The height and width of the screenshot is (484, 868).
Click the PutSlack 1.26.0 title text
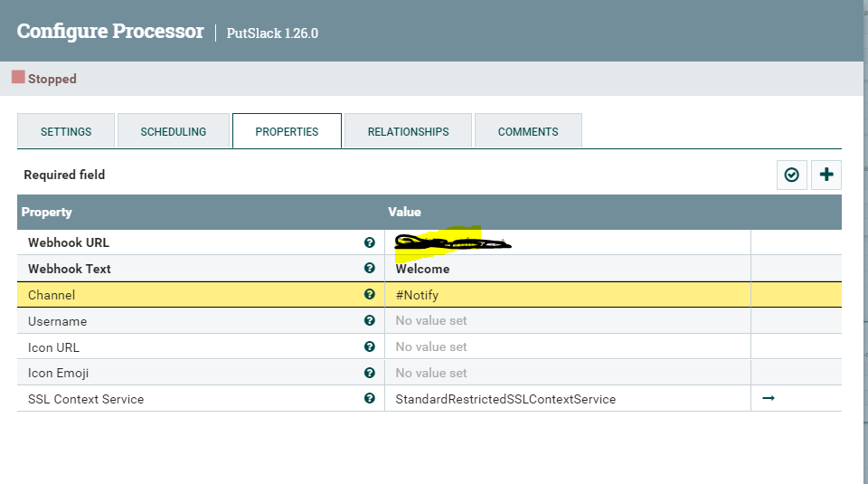click(x=272, y=33)
